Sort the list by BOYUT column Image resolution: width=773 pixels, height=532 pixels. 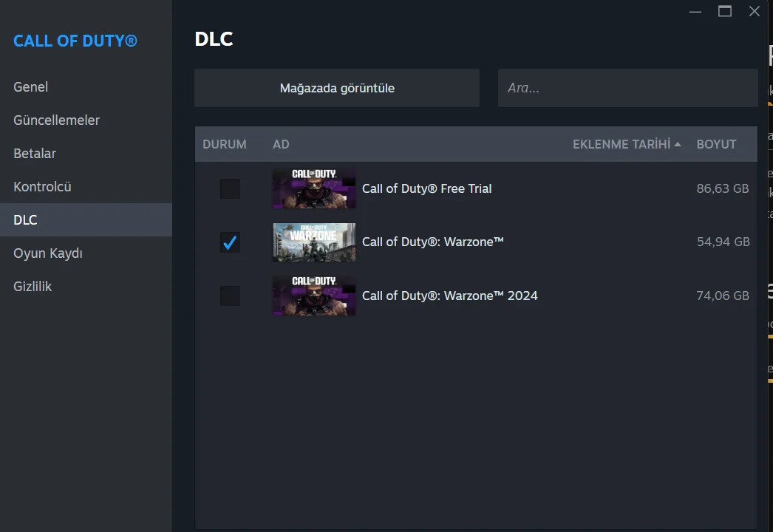[x=716, y=145]
